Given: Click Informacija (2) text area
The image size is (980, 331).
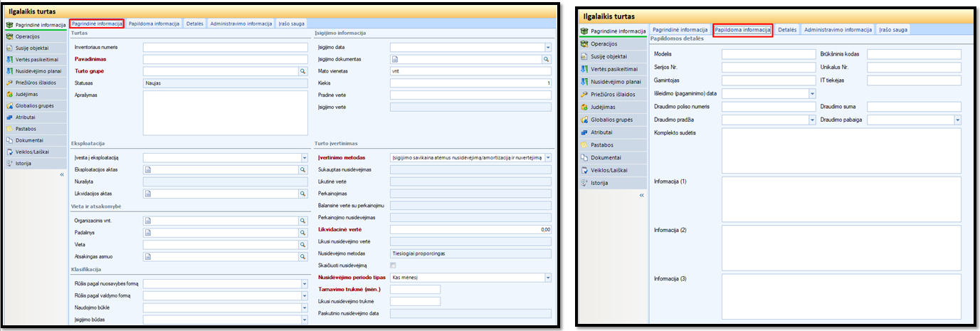Looking at the screenshot, I should (841, 248).
